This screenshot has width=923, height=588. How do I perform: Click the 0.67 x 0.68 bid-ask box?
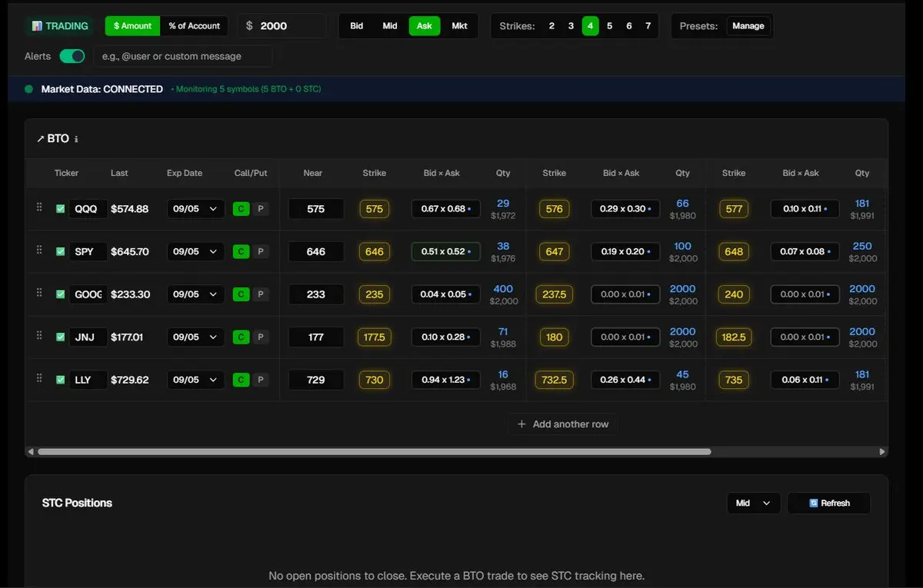tap(446, 209)
